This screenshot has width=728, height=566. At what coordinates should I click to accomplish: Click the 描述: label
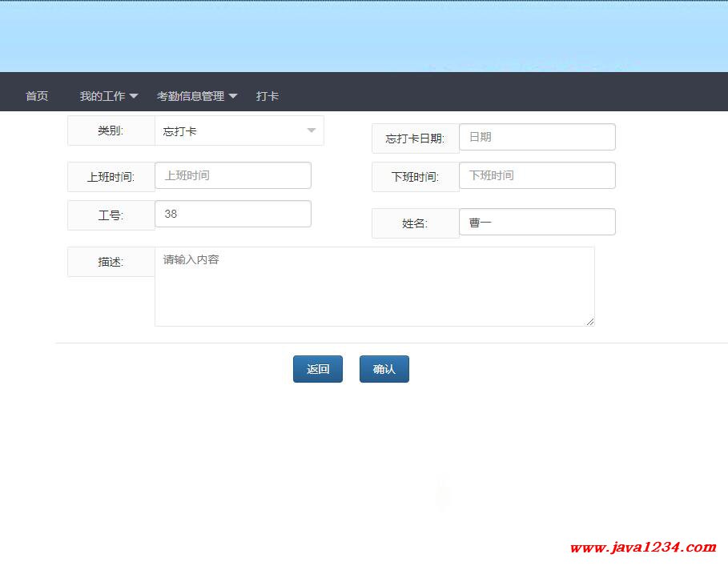click(x=111, y=262)
